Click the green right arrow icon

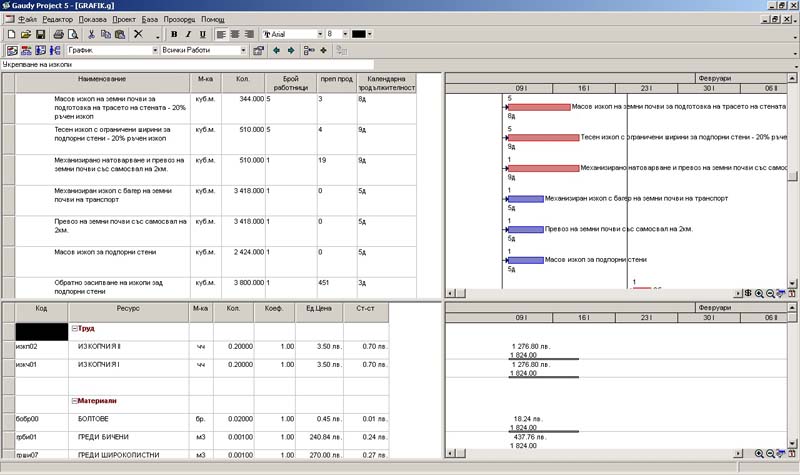(291, 50)
